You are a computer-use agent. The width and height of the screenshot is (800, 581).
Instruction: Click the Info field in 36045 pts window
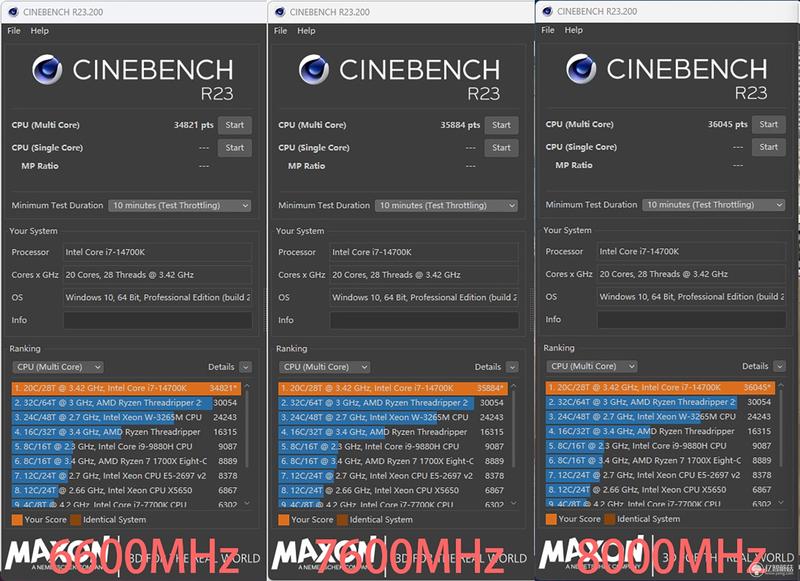tap(692, 319)
